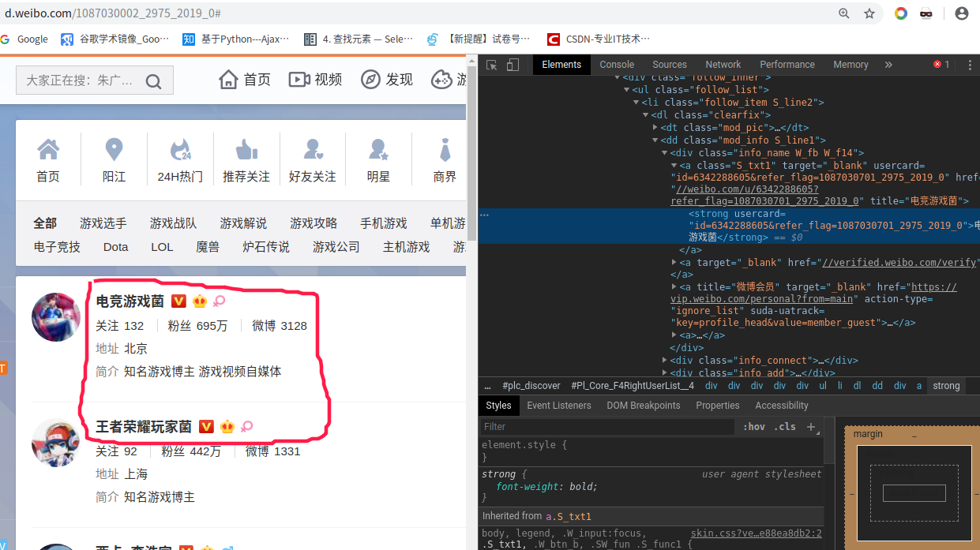Click the Weibo search magnifier icon
The width and height of the screenshot is (980, 550).
153,80
